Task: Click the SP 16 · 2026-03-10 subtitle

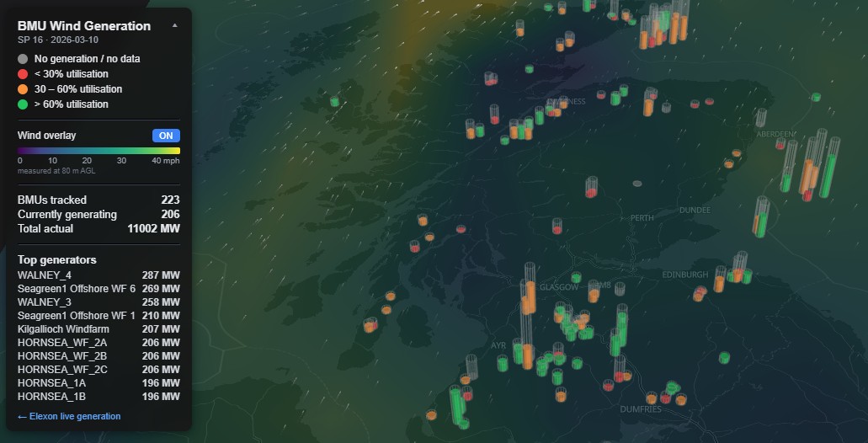Action: (58, 40)
